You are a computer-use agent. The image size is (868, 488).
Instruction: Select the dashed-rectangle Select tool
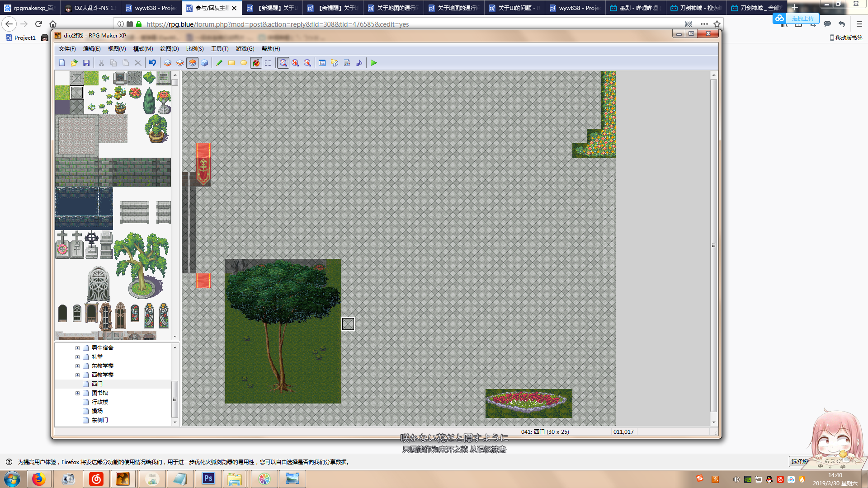point(268,63)
